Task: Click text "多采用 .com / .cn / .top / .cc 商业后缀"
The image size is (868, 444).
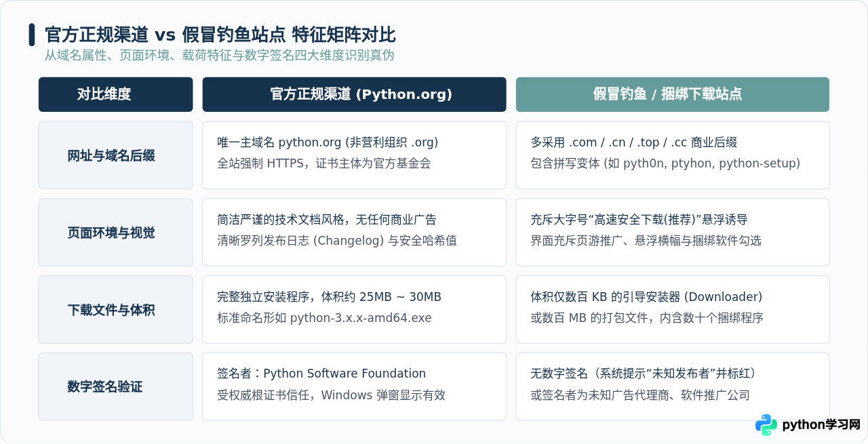Action: click(633, 142)
